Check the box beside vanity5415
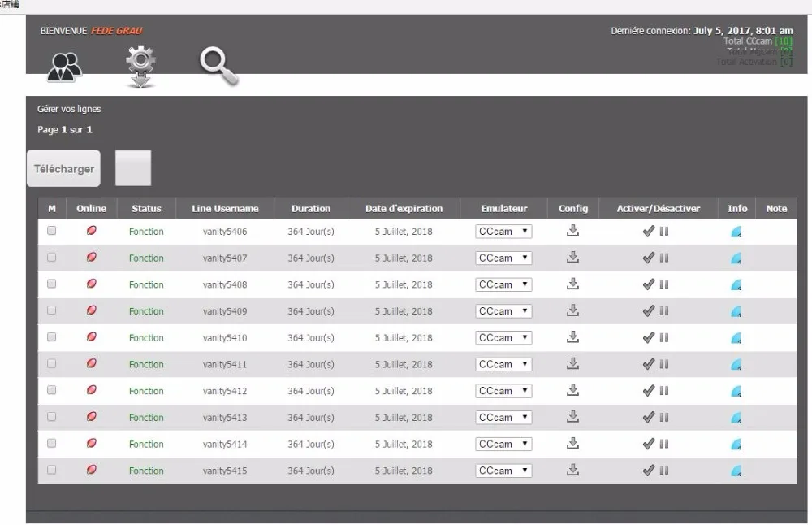 (51, 470)
